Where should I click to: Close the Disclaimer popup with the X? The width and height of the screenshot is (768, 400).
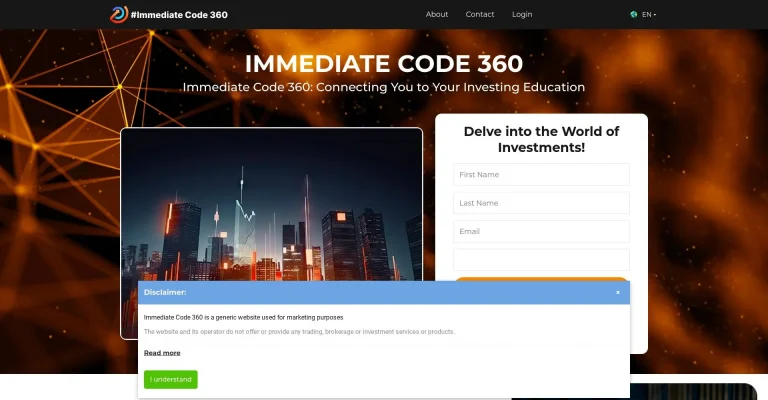click(x=617, y=292)
